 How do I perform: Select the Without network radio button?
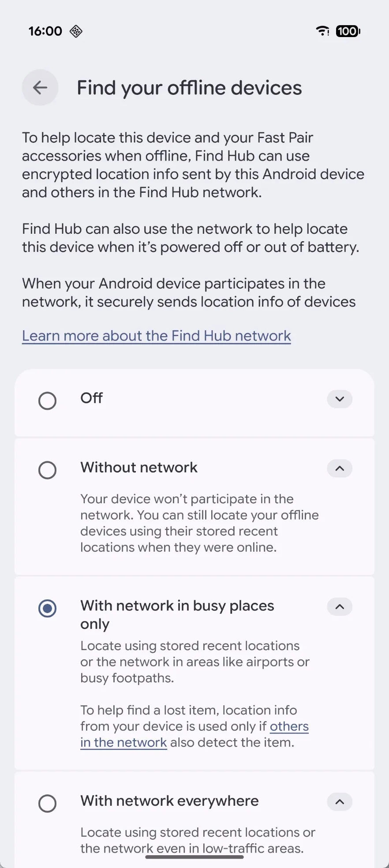pyautogui.click(x=47, y=470)
